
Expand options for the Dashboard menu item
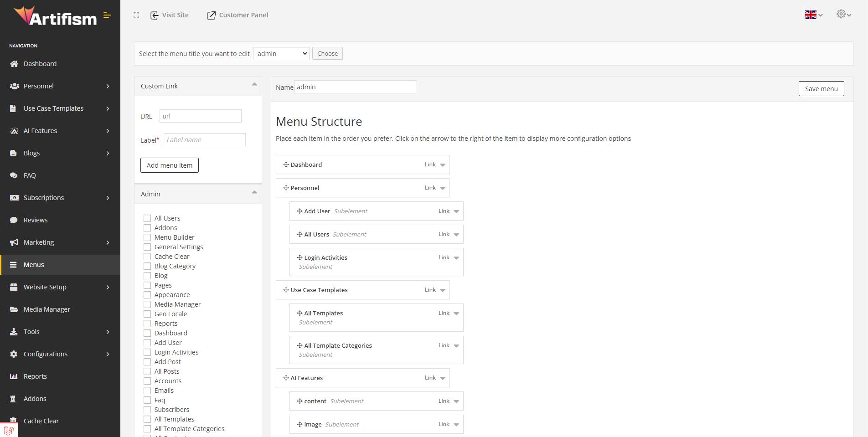tap(442, 165)
